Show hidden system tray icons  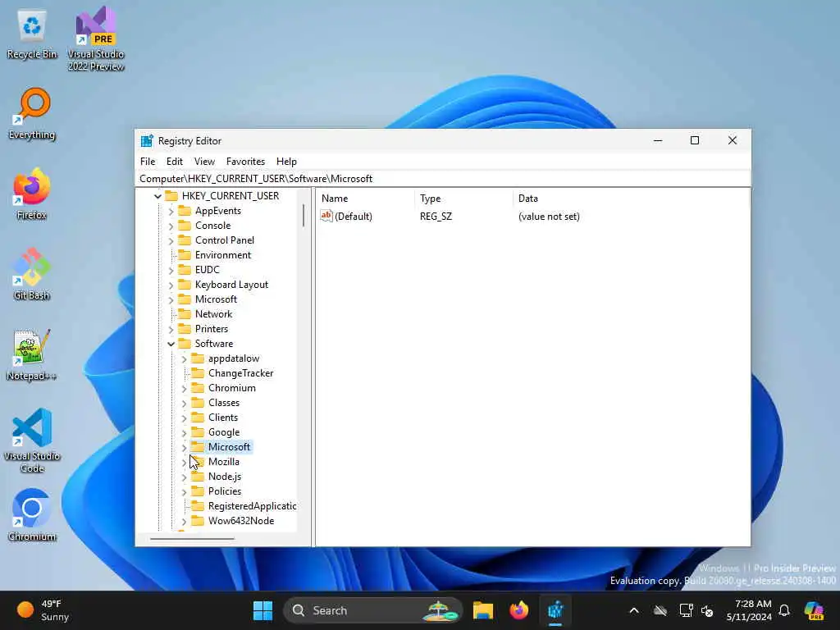point(634,610)
